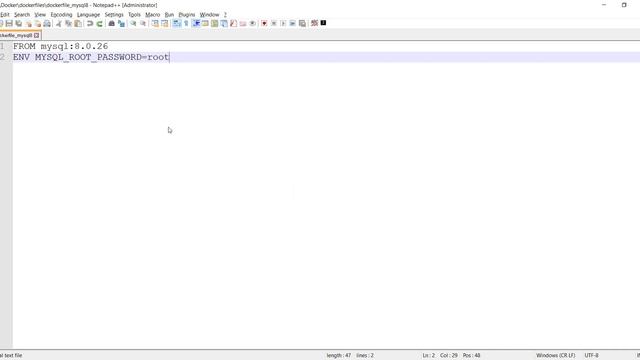Zoom out using the toolbar magnifier
The width and height of the screenshot is (640, 360).
pos(143,24)
